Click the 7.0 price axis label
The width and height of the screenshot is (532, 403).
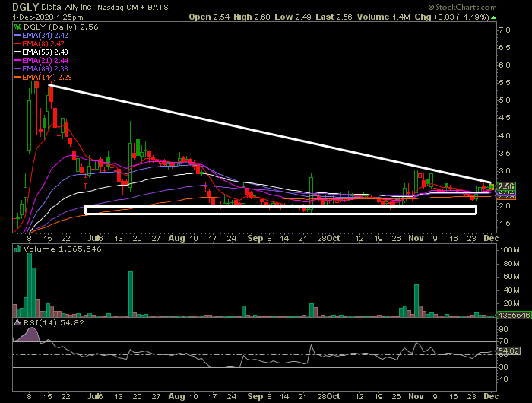tap(505, 30)
